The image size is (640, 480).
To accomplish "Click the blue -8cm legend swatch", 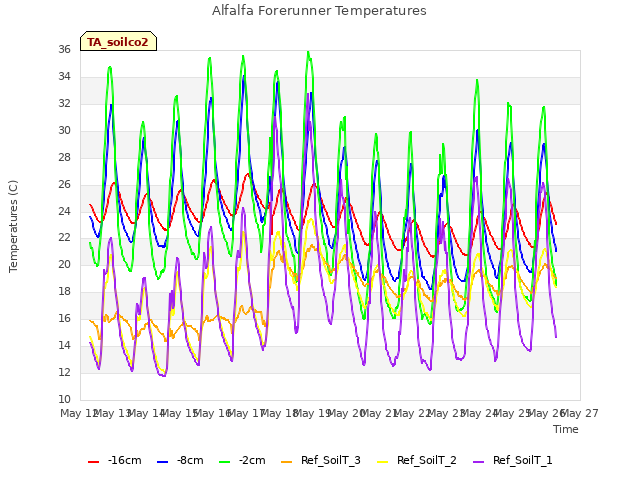I will click(162, 462).
